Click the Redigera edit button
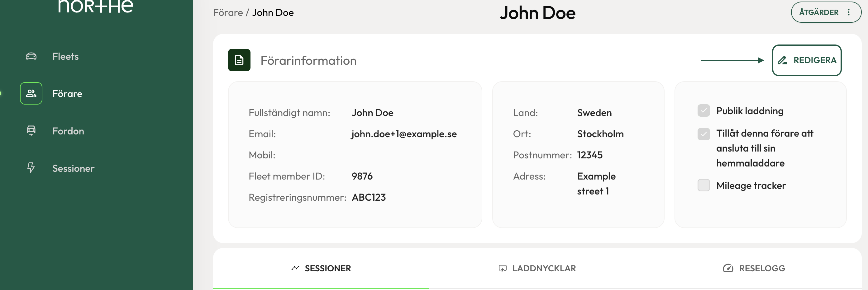 click(807, 60)
